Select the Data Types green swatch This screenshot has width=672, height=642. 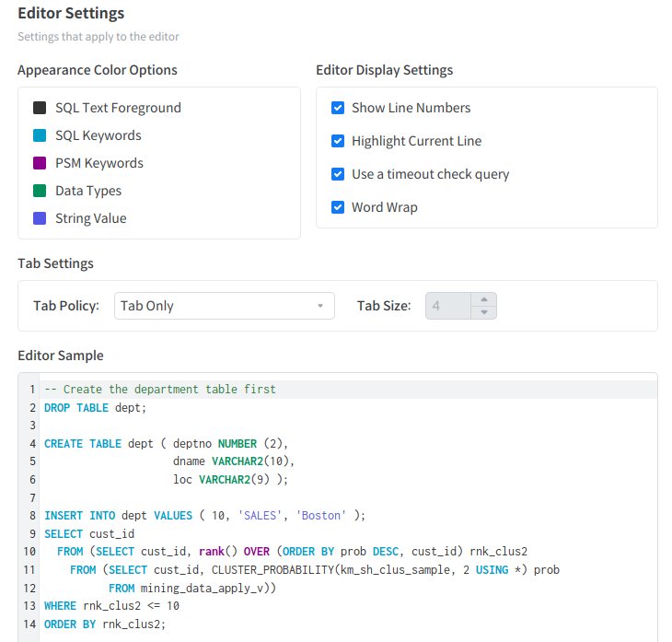tap(40, 191)
